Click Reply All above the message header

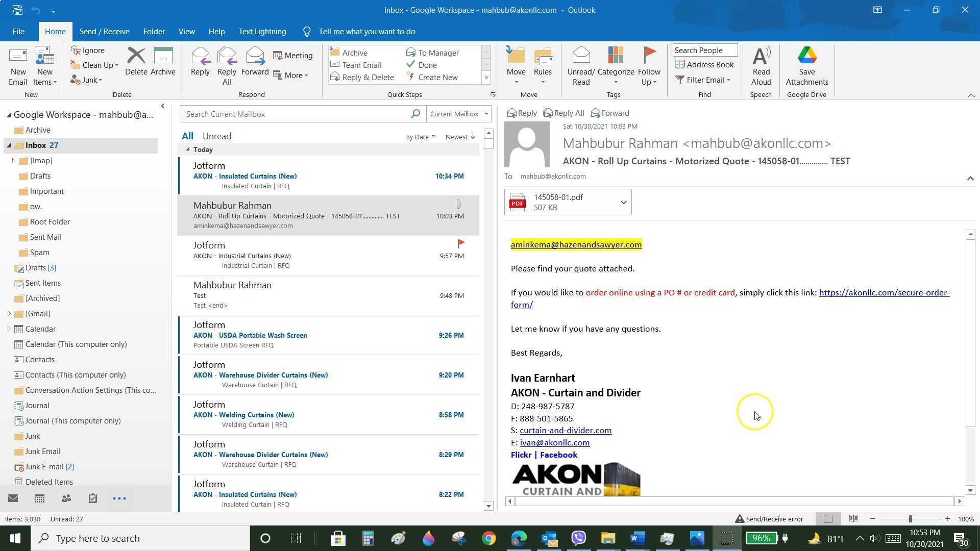(x=563, y=113)
